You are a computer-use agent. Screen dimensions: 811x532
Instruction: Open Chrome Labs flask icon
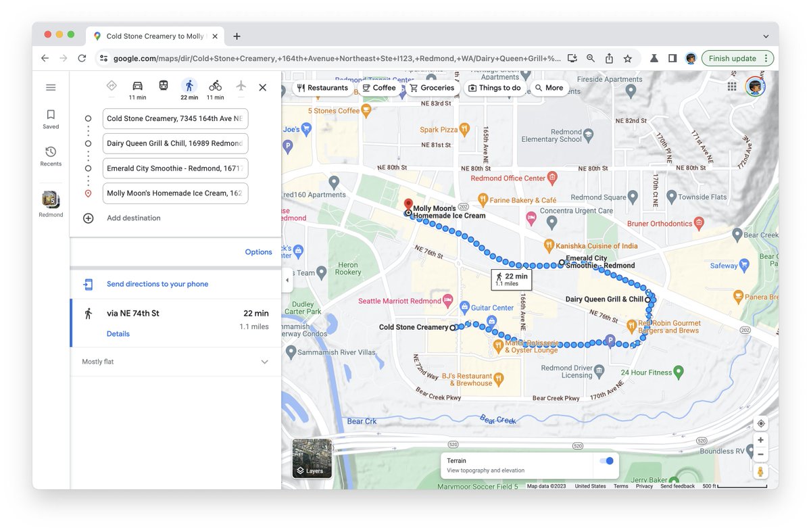pos(654,58)
